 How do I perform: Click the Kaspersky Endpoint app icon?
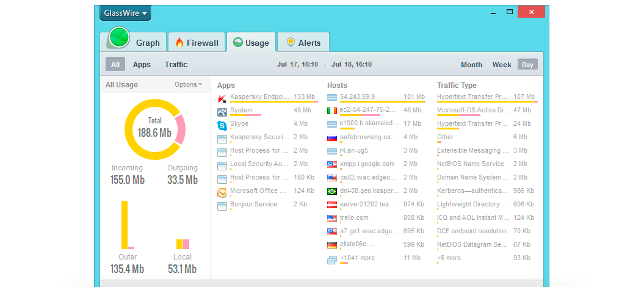[x=222, y=99]
